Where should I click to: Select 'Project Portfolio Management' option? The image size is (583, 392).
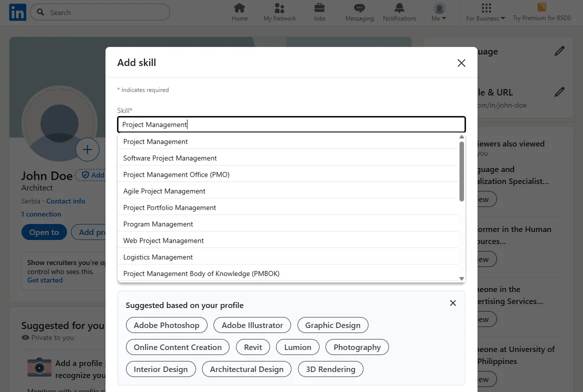pos(288,207)
